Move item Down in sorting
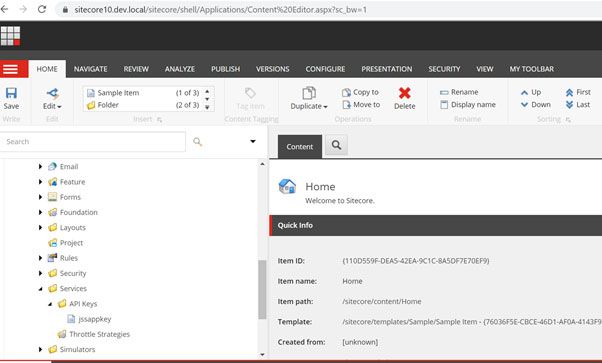The height and width of the screenshot is (363, 602). (x=536, y=104)
